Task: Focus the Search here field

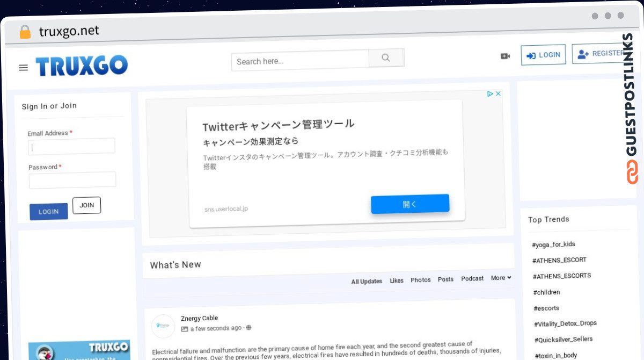Action: pyautogui.click(x=301, y=61)
